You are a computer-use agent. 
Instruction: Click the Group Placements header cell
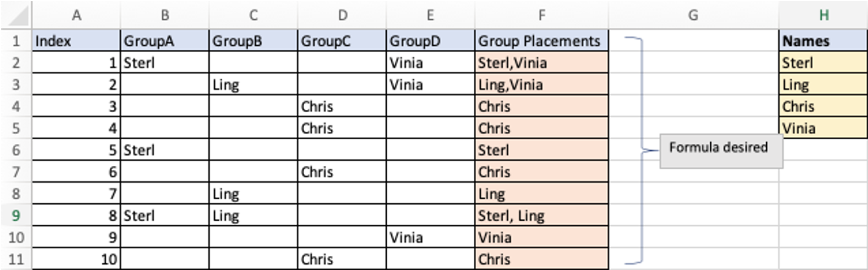click(541, 41)
